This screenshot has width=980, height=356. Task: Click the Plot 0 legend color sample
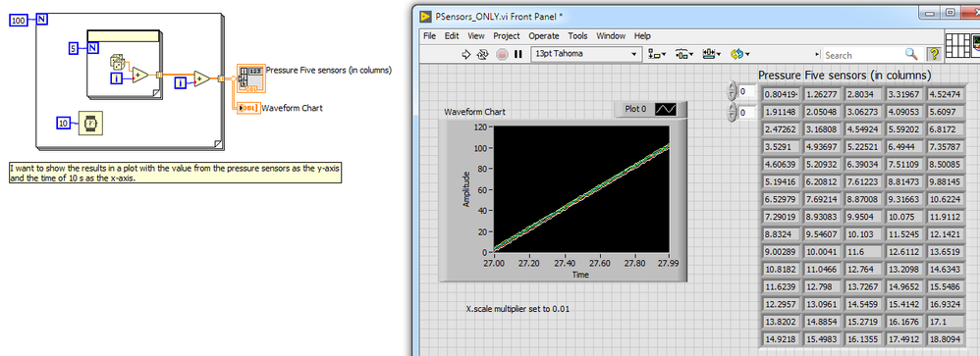666,109
